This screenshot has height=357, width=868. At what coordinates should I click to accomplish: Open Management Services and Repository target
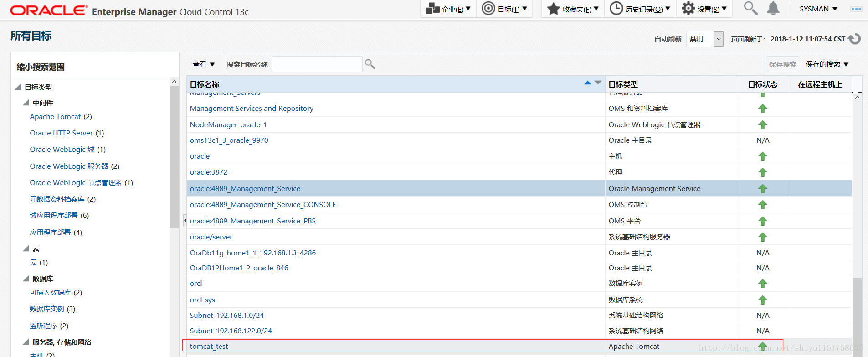pos(252,109)
